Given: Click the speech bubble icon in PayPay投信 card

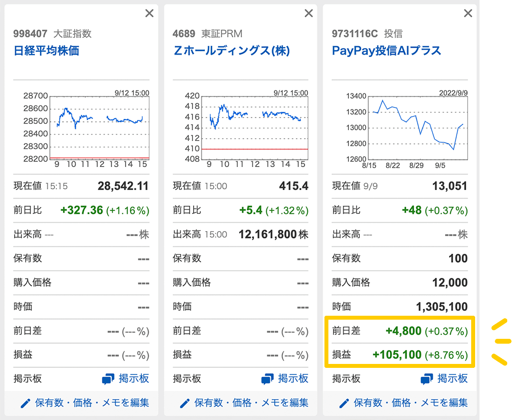Looking at the screenshot, I should [427, 379].
